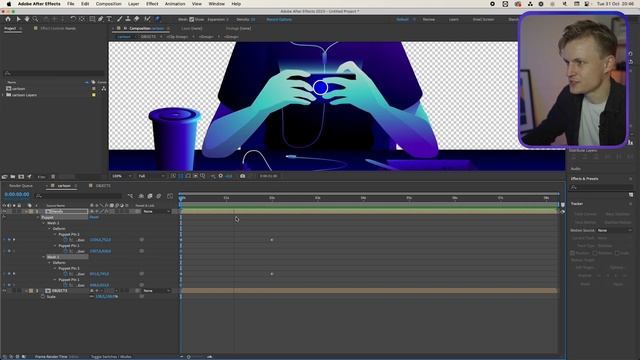Click the Apple menu icon
Image resolution: width=640 pixels, height=360 pixels.
click(x=9, y=4)
